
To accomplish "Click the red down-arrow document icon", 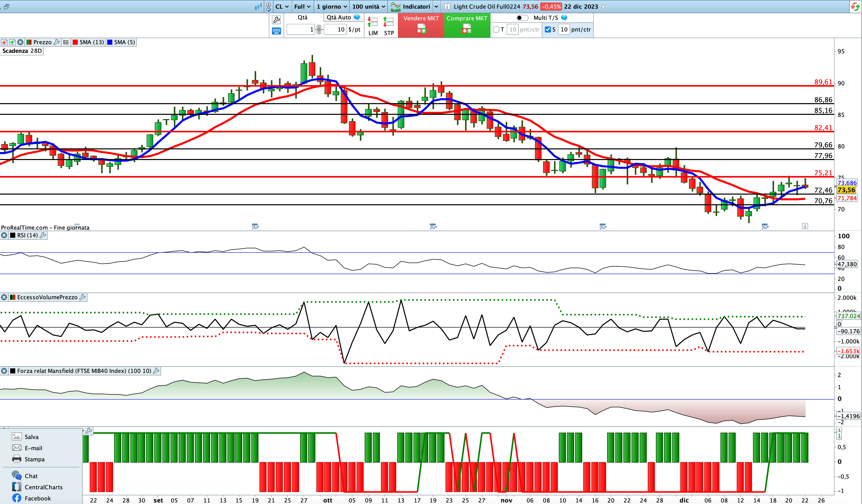I will coord(4,42).
